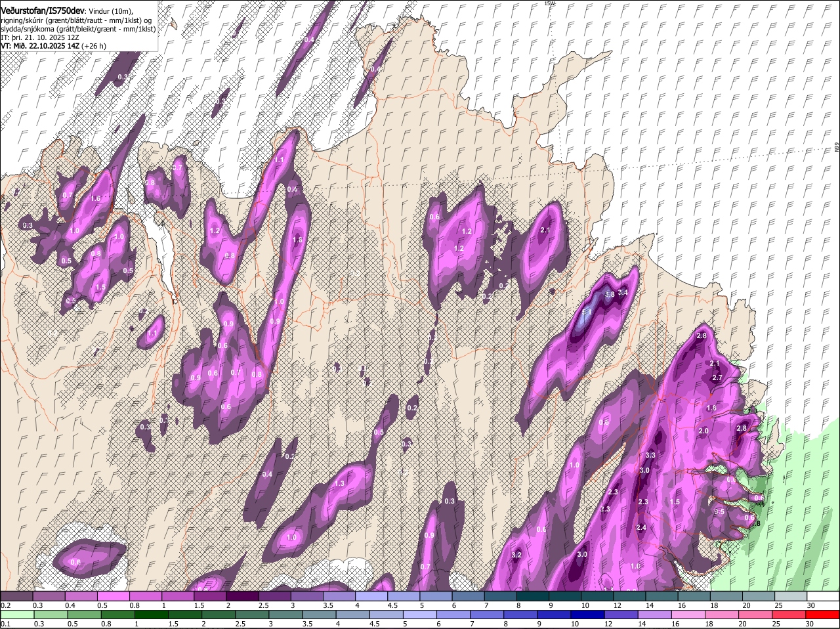The image size is (840, 629).
Task: Select upper legend swatch between 2 and 2.5
Action: coord(242,596)
